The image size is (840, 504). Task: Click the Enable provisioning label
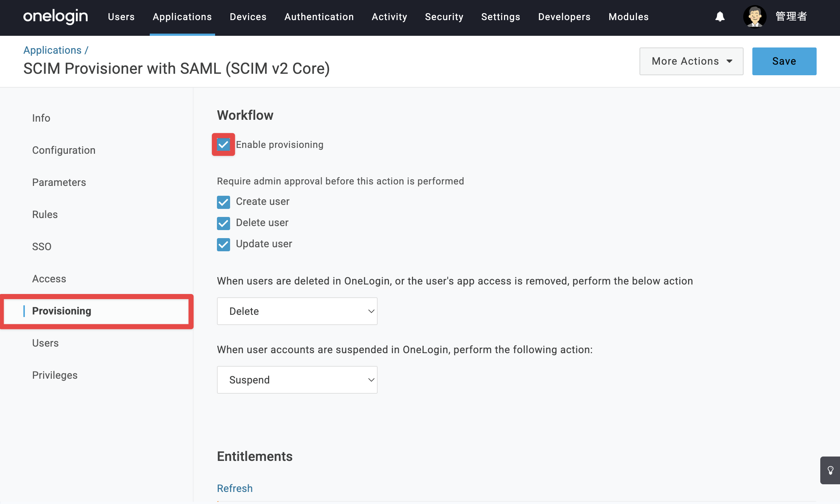279,145
